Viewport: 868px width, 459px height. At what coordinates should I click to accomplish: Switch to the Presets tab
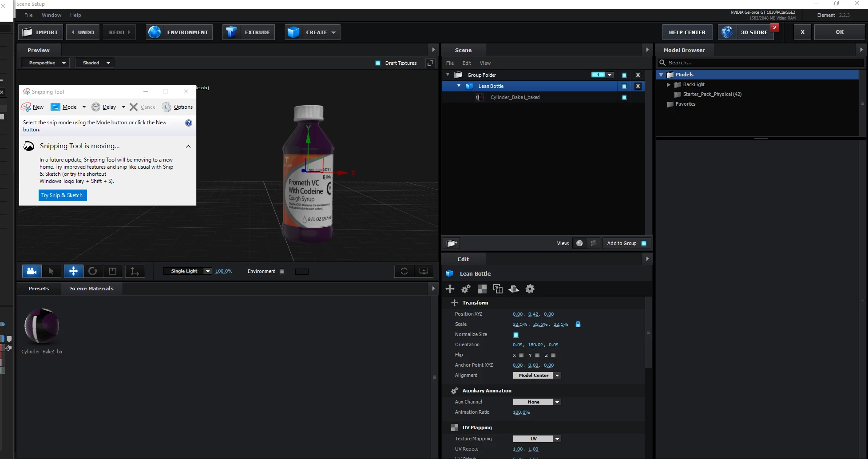[39, 289]
